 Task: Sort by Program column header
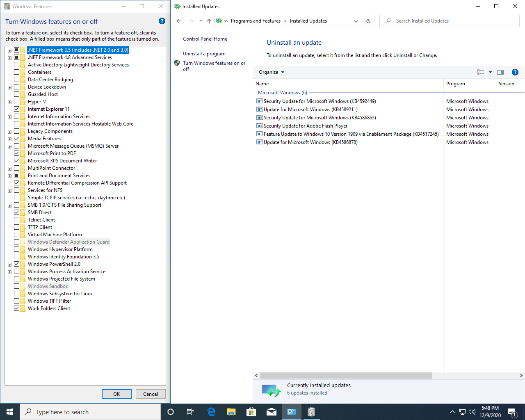tap(470, 84)
